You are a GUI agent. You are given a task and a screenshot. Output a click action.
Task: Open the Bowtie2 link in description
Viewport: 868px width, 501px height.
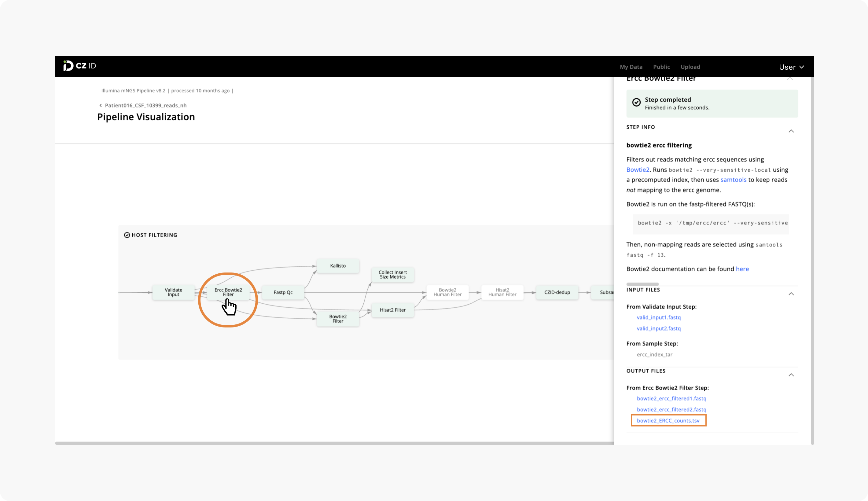(638, 170)
